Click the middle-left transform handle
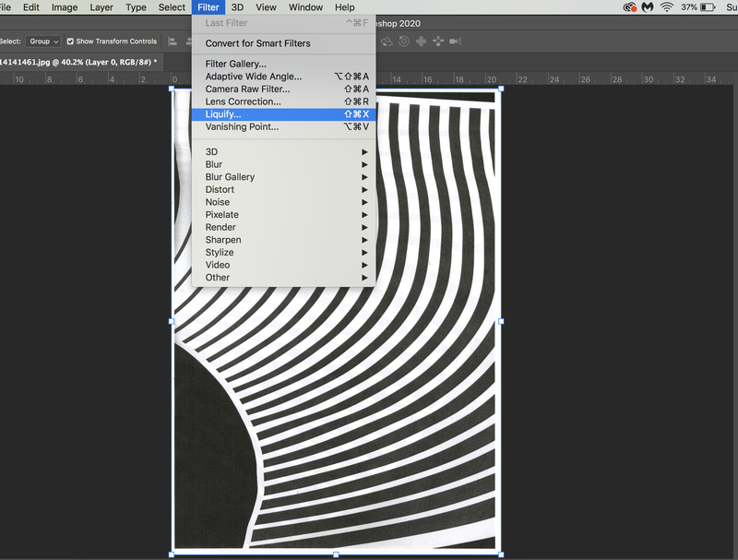 172,321
